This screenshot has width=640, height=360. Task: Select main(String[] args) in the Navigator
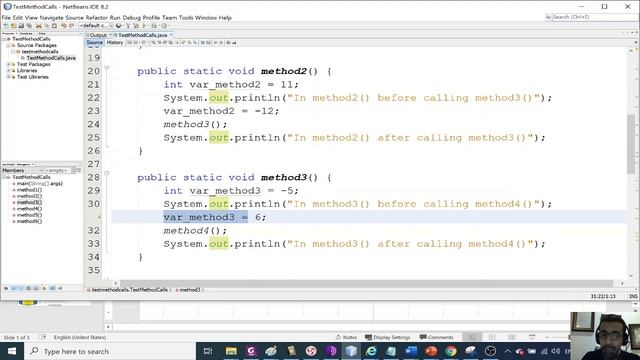pos(40,184)
